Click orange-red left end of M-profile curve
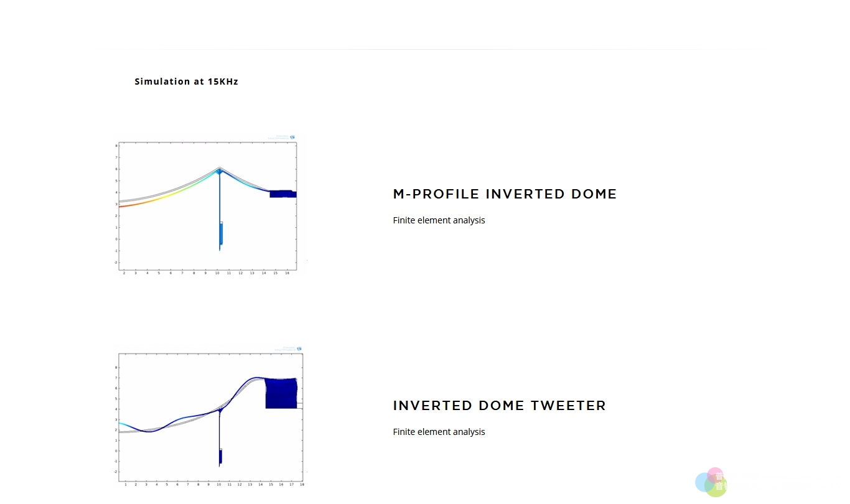The width and height of the screenshot is (850, 504). [x=124, y=205]
